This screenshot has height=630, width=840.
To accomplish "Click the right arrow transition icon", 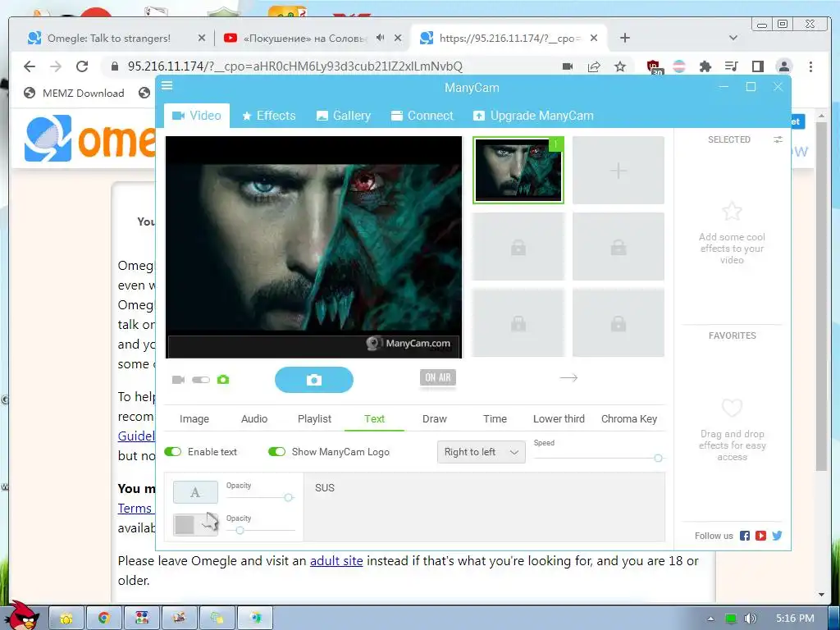I will 568,377.
